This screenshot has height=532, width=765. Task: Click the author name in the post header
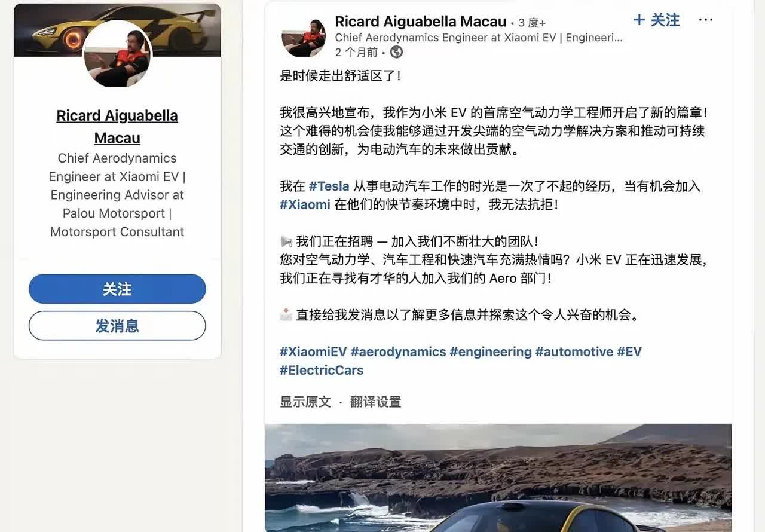tap(421, 22)
